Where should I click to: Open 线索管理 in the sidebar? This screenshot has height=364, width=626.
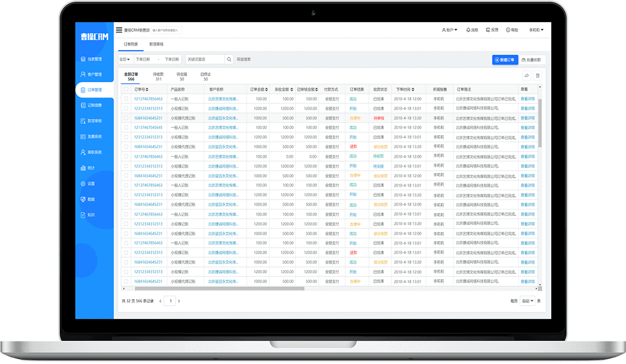pos(91,59)
